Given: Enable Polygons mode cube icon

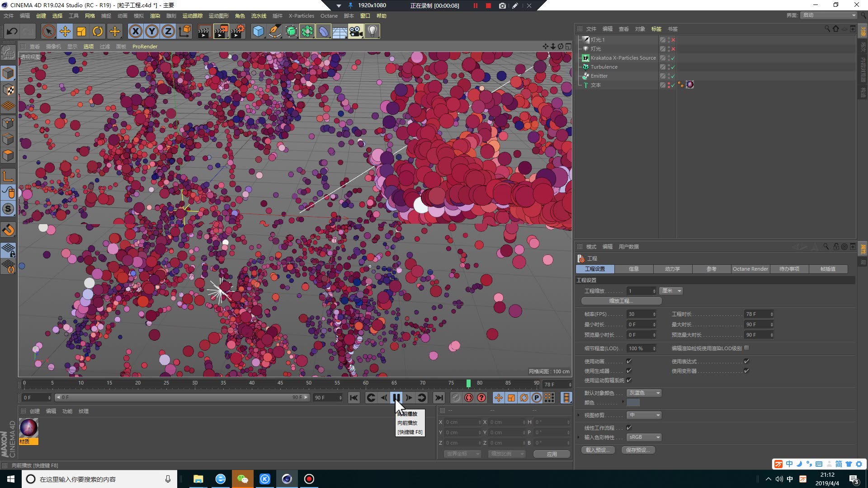Looking at the screenshot, I should (8, 155).
